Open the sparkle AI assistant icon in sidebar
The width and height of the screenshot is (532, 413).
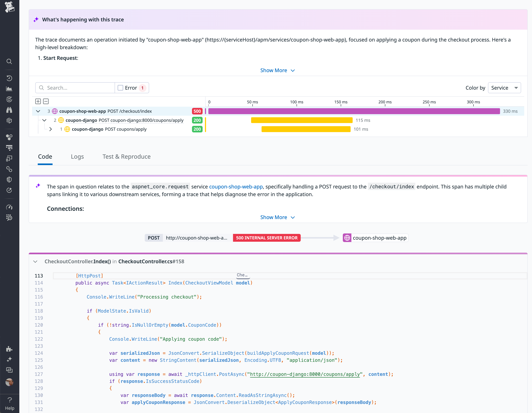tap(9, 359)
